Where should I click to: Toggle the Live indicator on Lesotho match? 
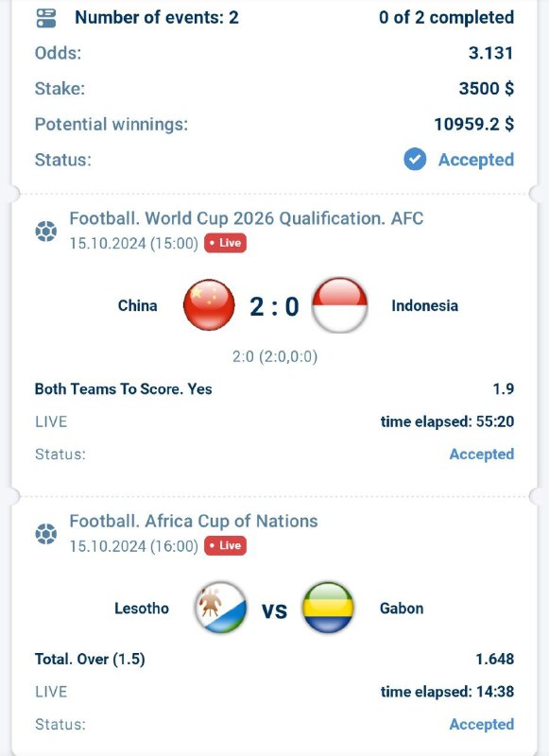pos(224,545)
